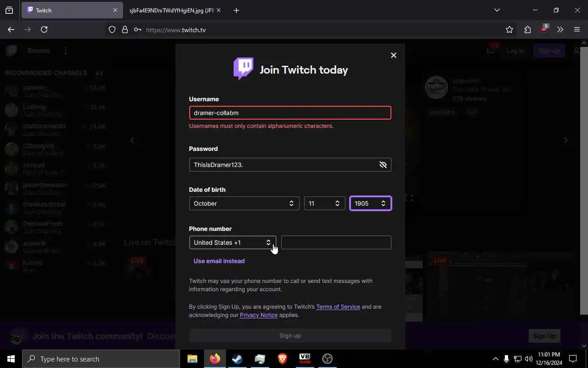Open Steam from the taskbar
Image resolution: width=588 pixels, height=368 pixels.
[237, 359]
